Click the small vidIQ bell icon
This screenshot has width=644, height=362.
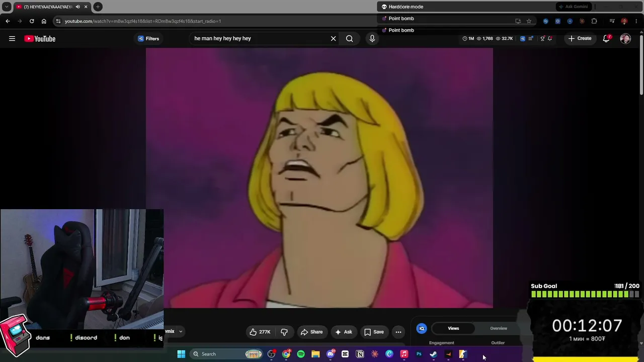tap(550, 38)
